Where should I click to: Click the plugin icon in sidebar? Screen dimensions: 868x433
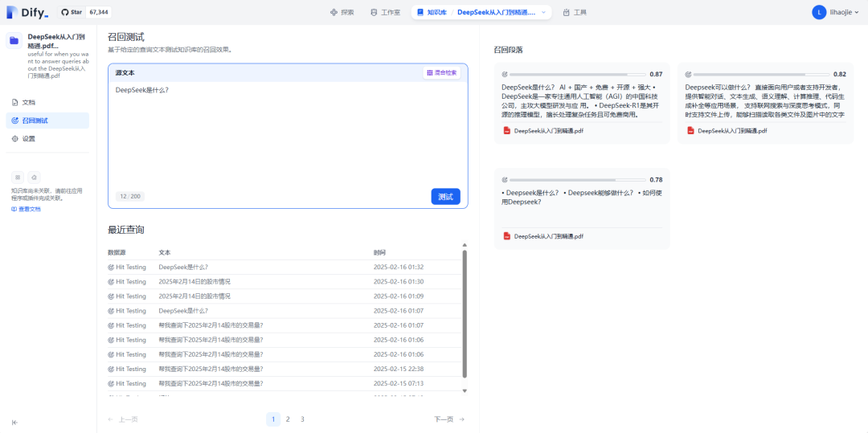[35, 178]
